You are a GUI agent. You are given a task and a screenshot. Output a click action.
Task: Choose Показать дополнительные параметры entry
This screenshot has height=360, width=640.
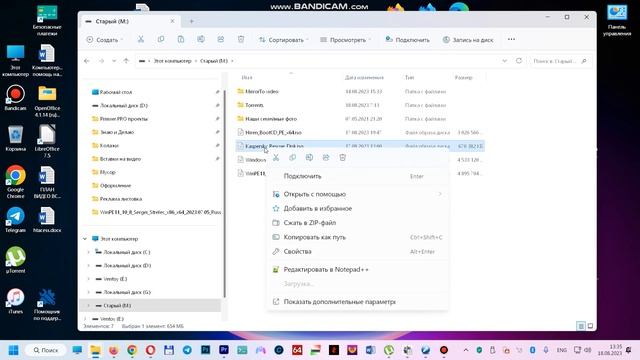click(358, 302)
